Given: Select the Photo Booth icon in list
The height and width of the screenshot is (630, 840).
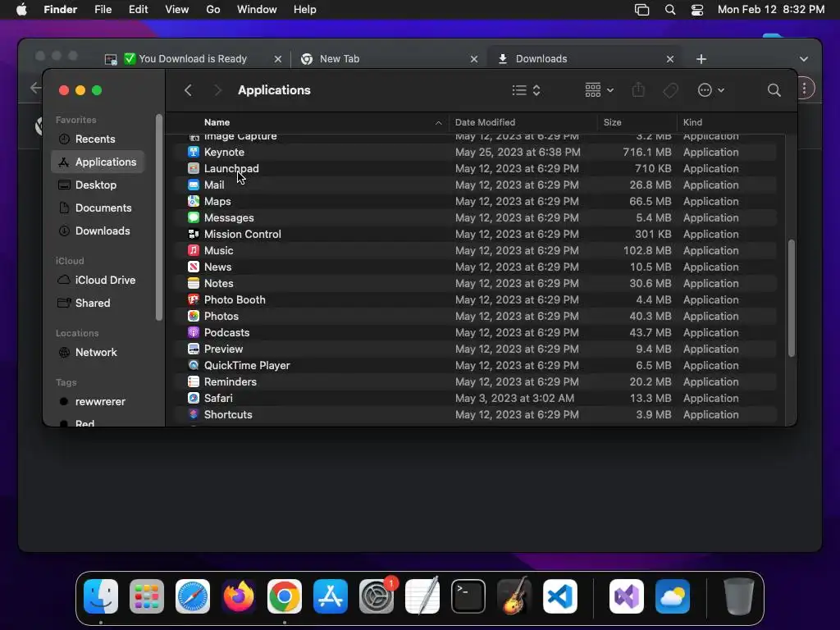Looking at the screenshot, I should coord(194,300).
